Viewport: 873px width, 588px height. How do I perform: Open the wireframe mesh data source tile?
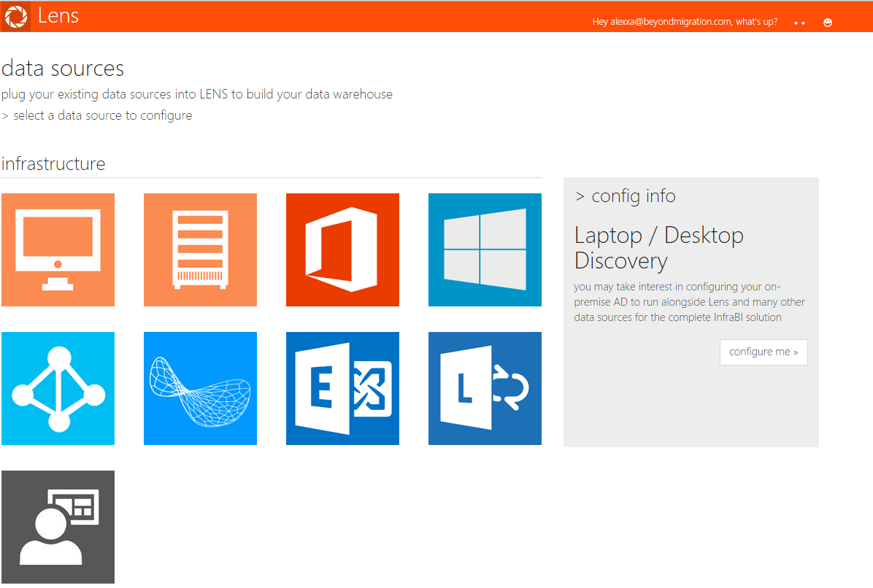pyautogui.click(x=201, y=388)
